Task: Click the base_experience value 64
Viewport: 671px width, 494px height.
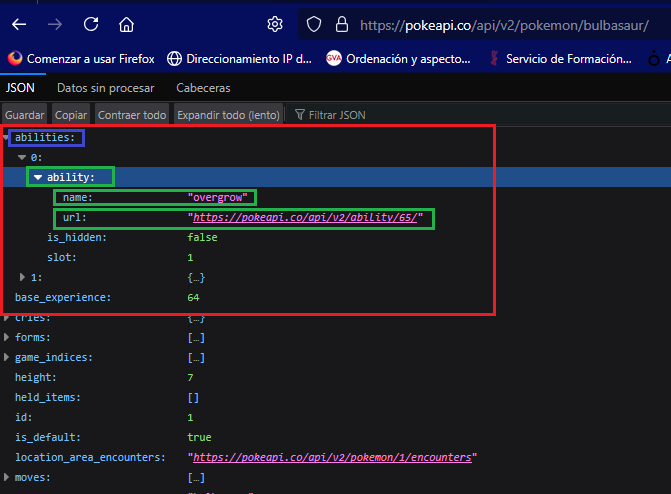Action: click(193, 298)
